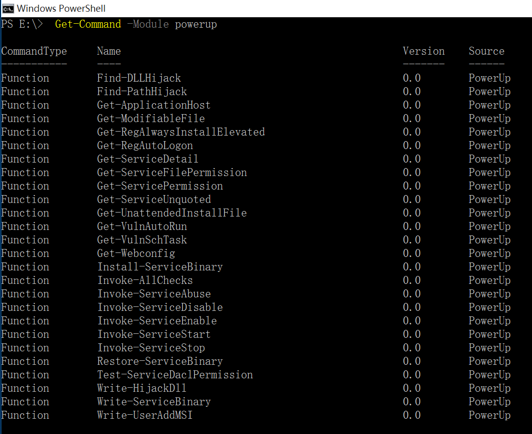This screenshot has width=532, height=434.
Task: Click the Get-Webconfig function name
Action: click(136, 253)
